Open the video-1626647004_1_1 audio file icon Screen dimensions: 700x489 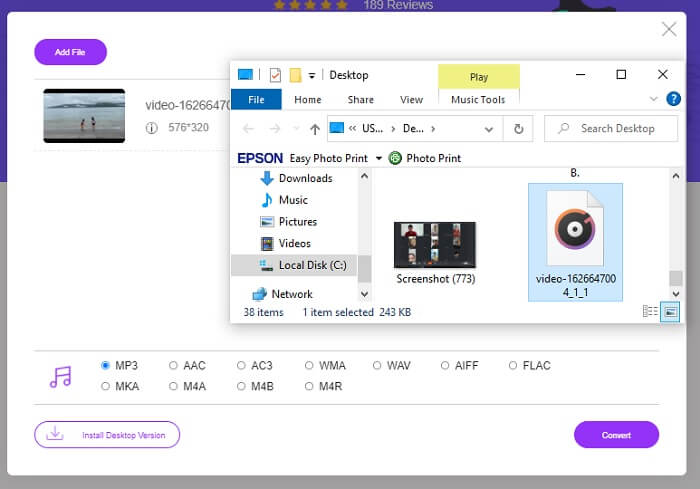click(575, 228)
